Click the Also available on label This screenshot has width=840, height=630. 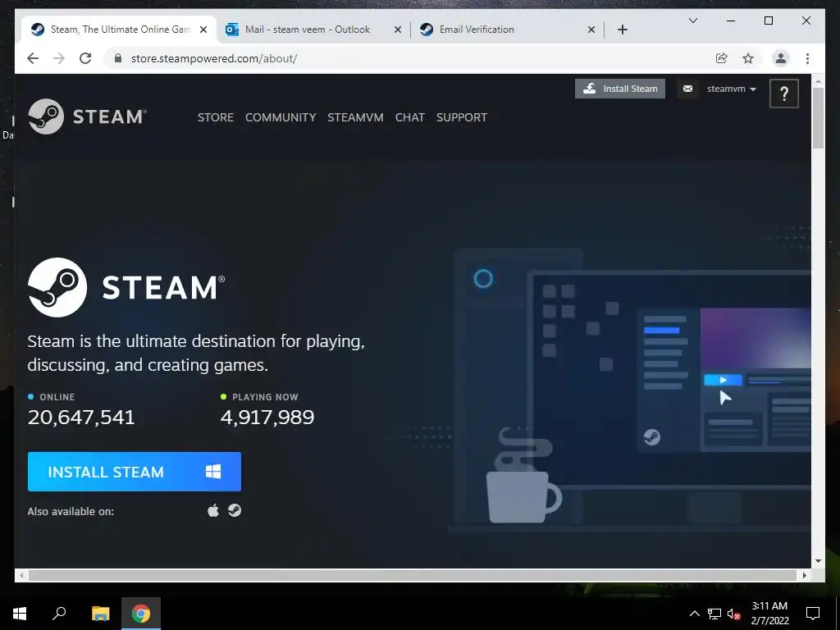click(x=71, y=511)
